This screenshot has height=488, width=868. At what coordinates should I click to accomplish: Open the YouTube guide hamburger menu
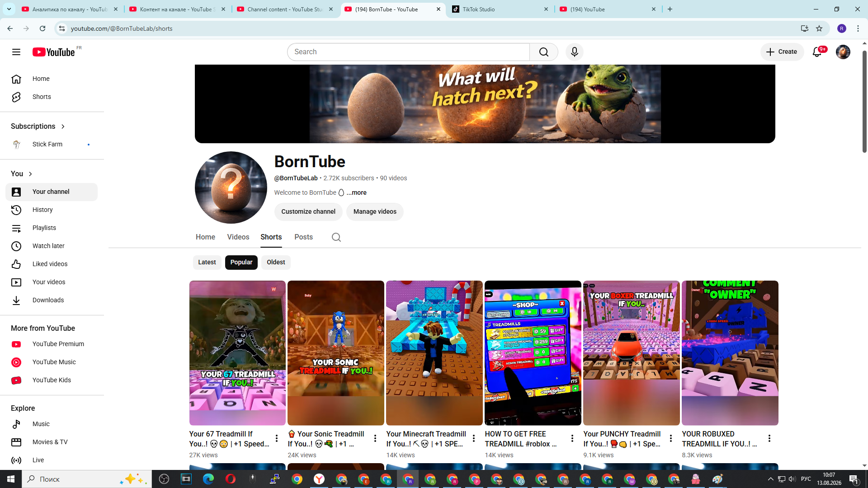16,52
